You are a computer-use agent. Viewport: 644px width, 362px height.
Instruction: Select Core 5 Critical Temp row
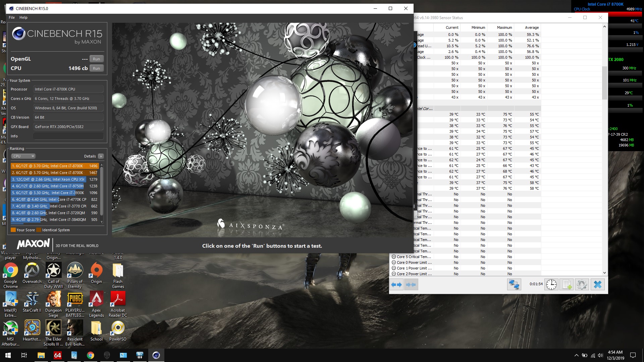466,257
